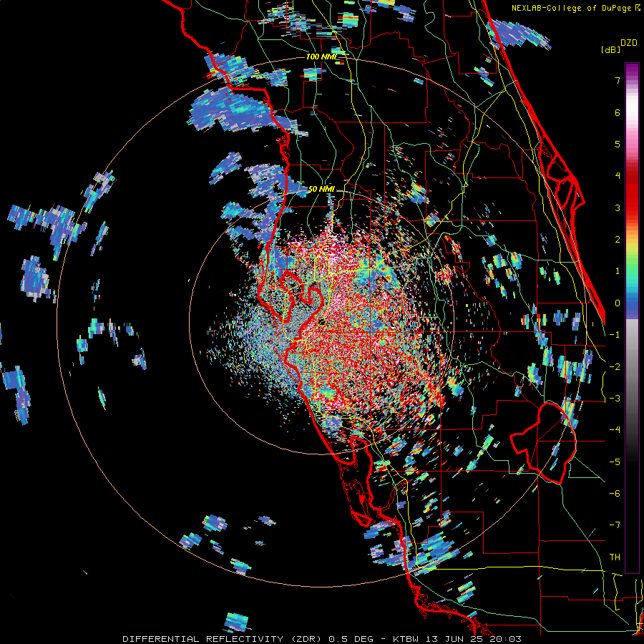Click the scale value 0
This screenshot has height=644, width=644.
(x=618, y=303)
